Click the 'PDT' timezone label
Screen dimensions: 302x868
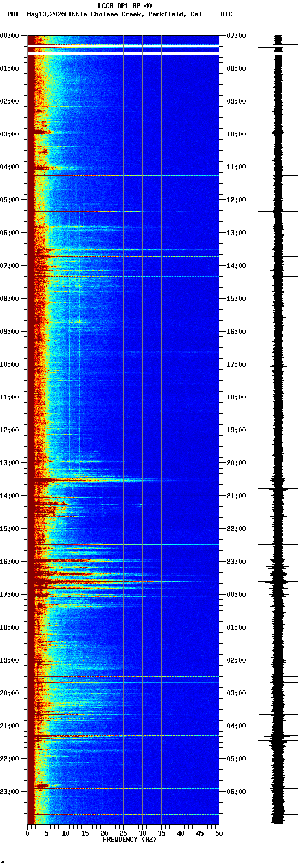point(13,14)
